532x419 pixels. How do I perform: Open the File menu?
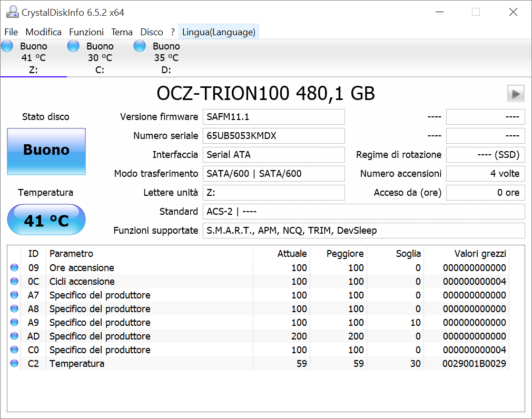(x=11, y=32)
